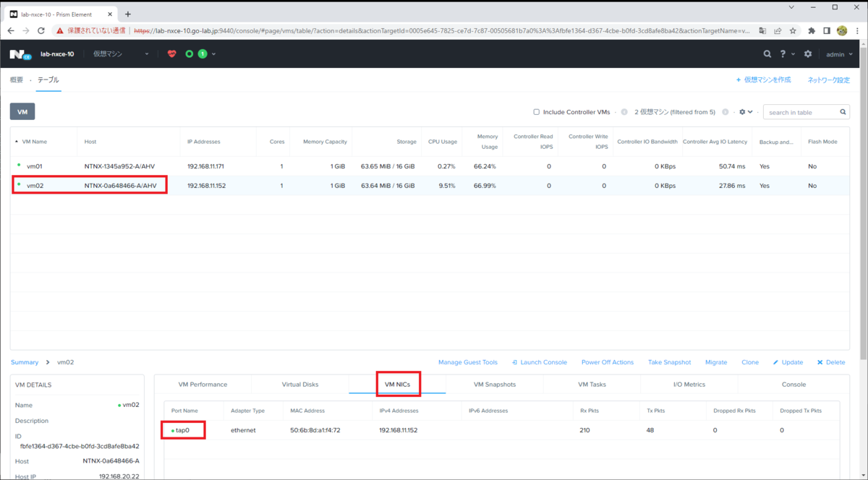
Task: Click the green ring tasks icon
Action: click(x=190, y=54)
